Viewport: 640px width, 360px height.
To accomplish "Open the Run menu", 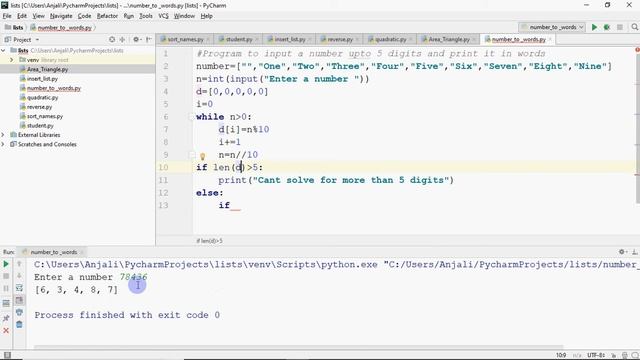I will (x=129, y=16).
